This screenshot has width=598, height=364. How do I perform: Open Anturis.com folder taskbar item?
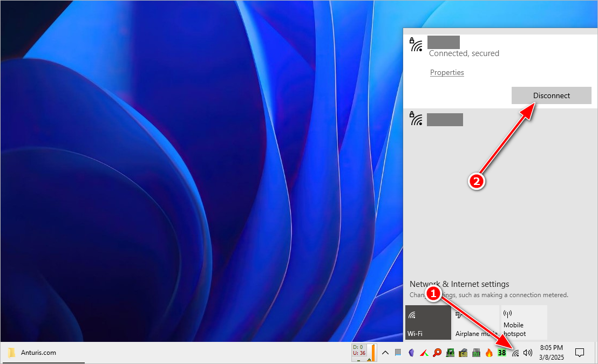tap(32, 353)
